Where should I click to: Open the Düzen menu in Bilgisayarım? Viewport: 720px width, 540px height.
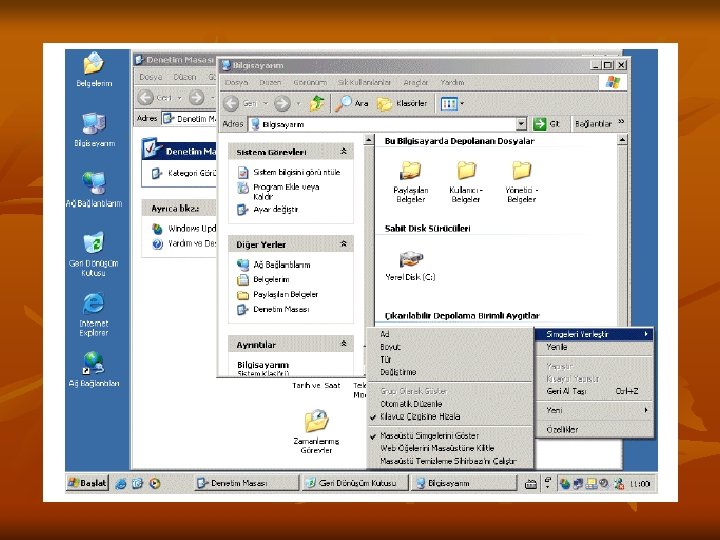[x=270, y=82]
